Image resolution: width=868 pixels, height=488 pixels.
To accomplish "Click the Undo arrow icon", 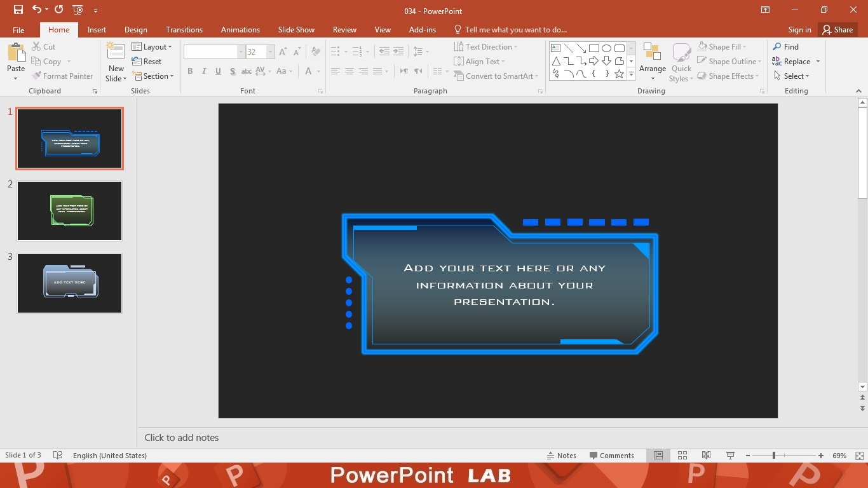I will pyautogui.click(x=37, y=10).
